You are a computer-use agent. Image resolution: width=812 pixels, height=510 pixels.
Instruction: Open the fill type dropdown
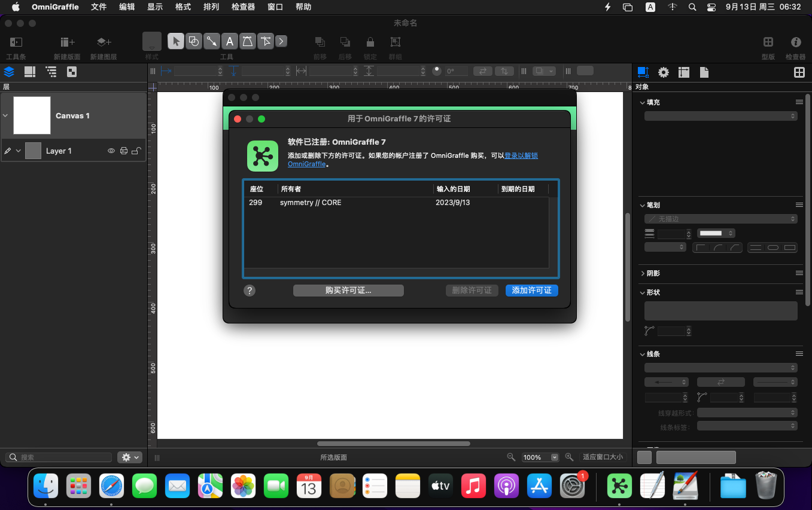point(720,116)
